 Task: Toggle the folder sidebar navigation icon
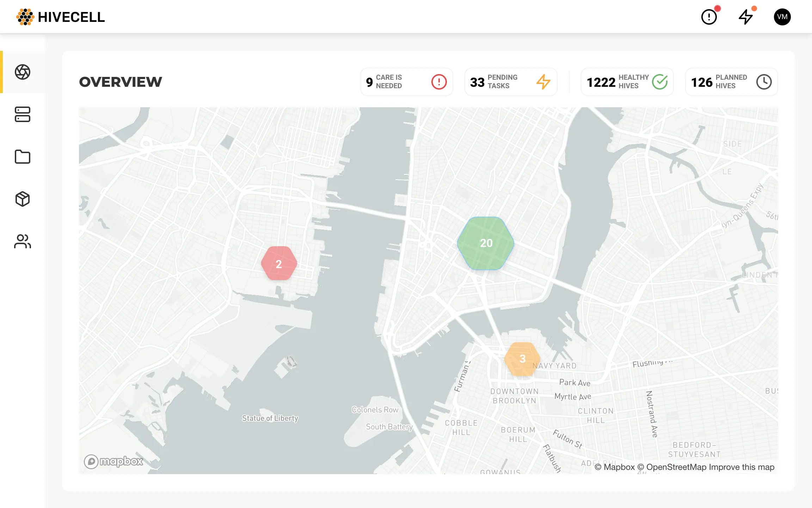tap(22, 157)
